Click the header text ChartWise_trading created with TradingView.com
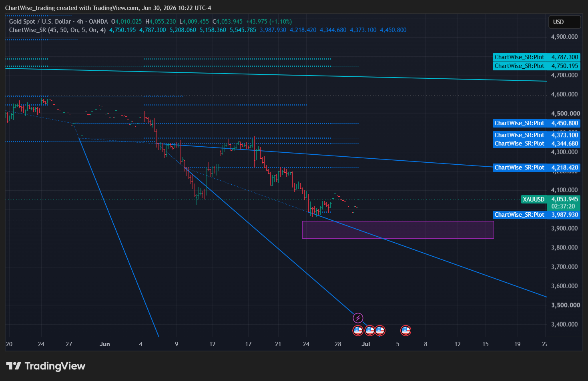 point(72,8)
